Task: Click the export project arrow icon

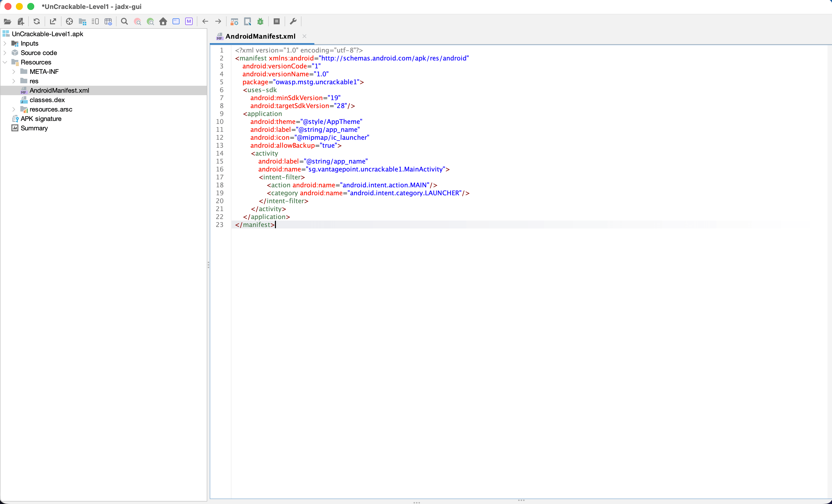Action: tap(53, 22)
